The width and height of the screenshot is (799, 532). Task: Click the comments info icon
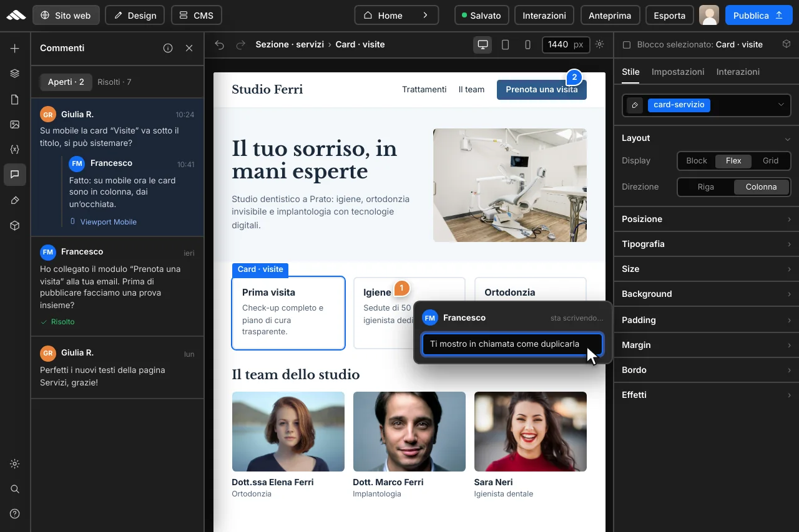(x=168, y=48)
